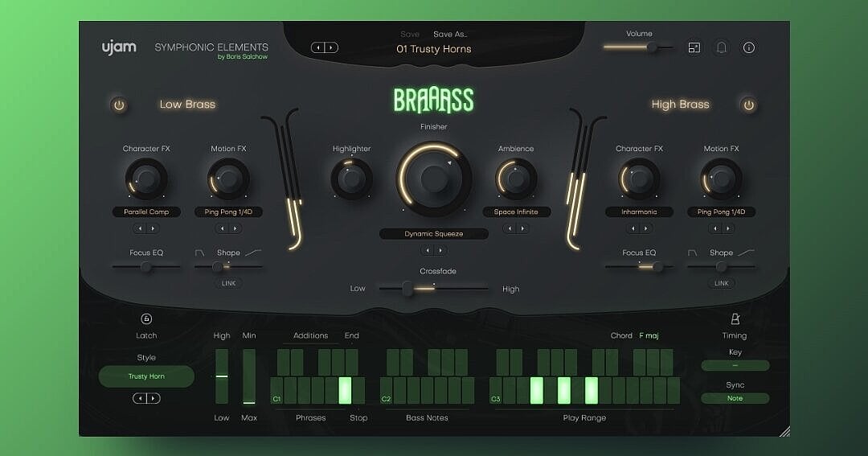Adjust Low Brass Focus EQ slider
Screen dimensions: 868x456
tap(146, 267)
